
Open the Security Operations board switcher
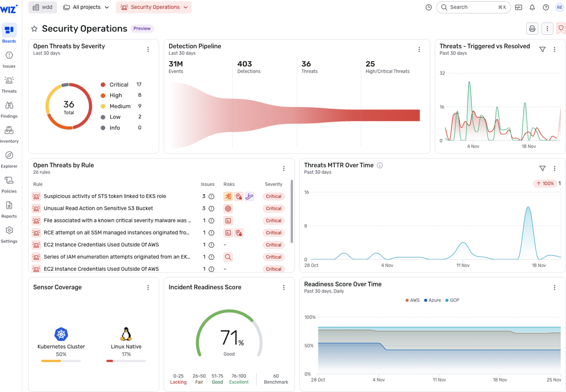[x=154, y=7]
